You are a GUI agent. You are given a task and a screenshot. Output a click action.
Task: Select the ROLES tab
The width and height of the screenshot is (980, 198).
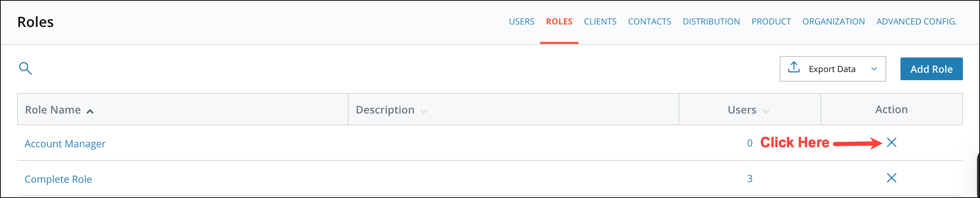click(x=559, y=22)
